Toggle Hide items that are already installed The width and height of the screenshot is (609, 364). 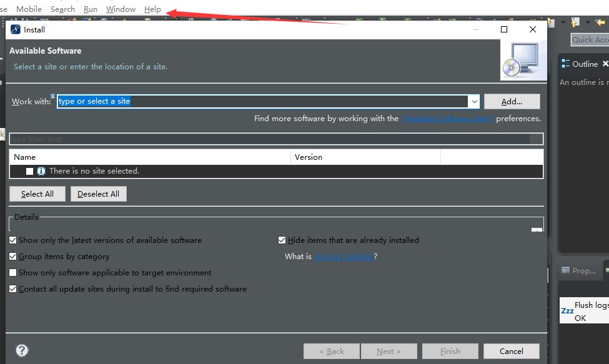[282, 240]
